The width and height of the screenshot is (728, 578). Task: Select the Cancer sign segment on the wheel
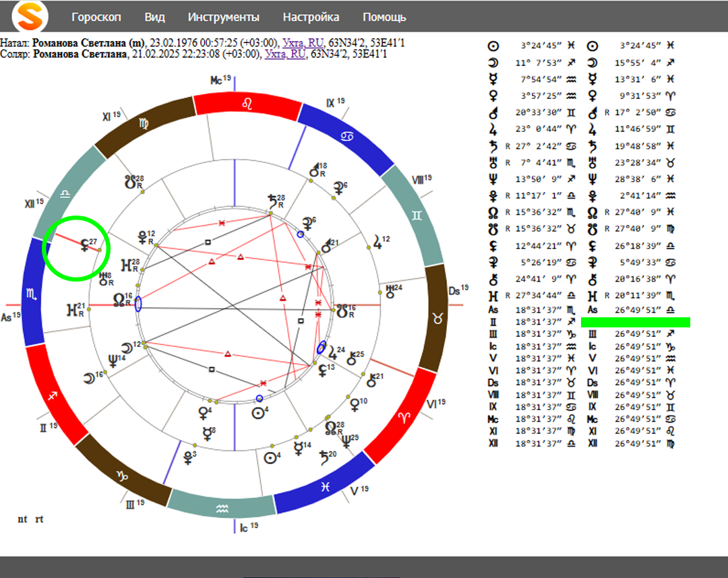(x=347, y=136)
